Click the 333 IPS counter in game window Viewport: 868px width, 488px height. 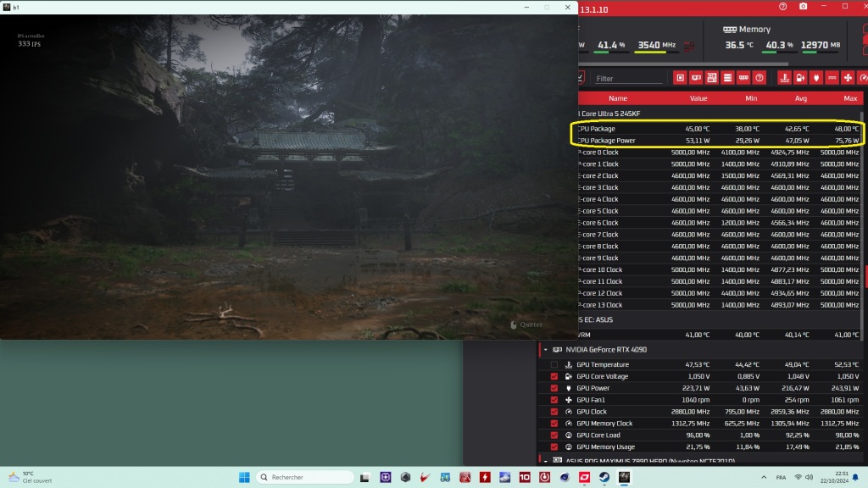tap(29, 44)
